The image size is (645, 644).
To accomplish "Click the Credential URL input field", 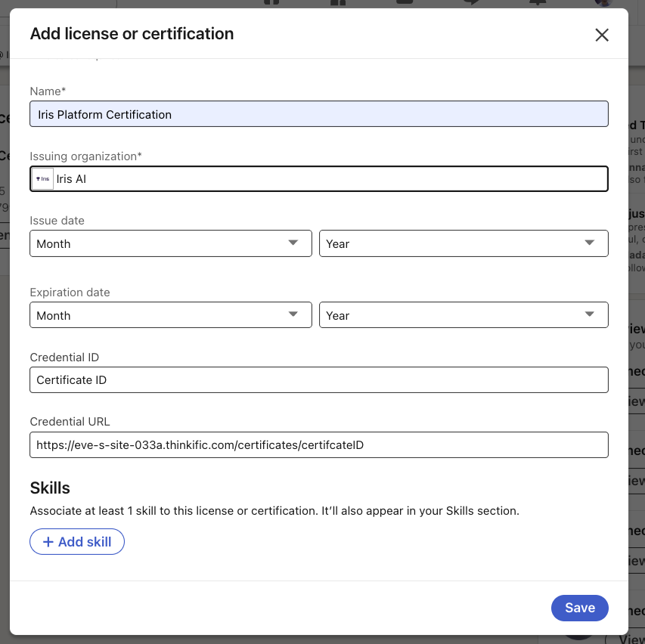I will 319,444.
